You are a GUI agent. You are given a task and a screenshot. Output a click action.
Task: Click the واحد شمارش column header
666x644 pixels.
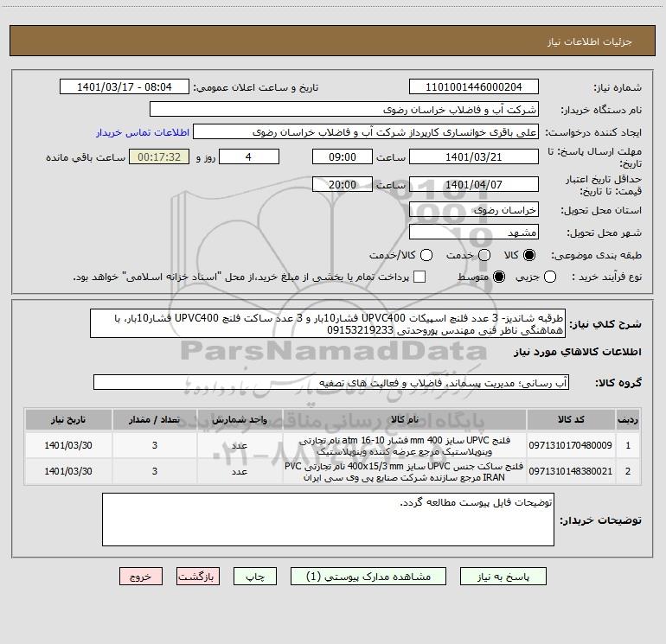pos(240,419)
